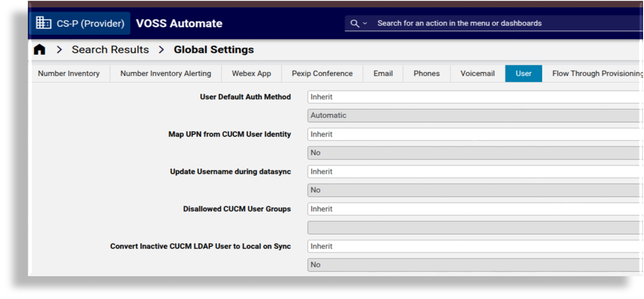The width and height of the screenshot is (644, 299).
Task: Open the Webex App tab
Action: pyautogui.click(x=252, y=73)
